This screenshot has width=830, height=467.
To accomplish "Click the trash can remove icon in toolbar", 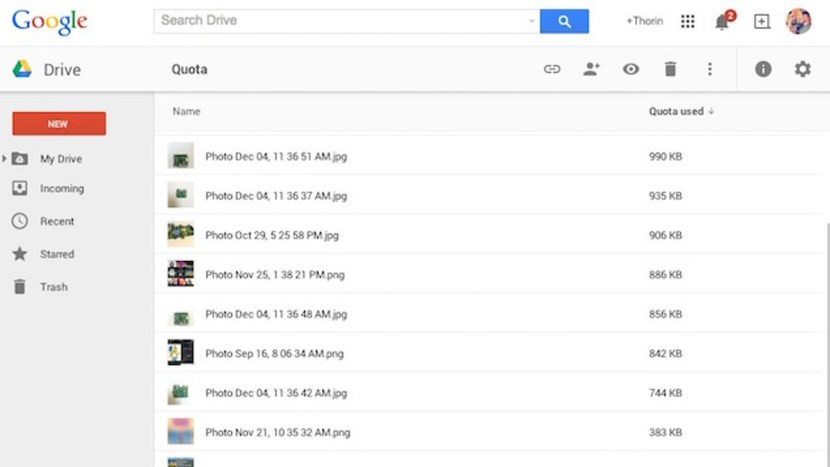I will point(670,69).
